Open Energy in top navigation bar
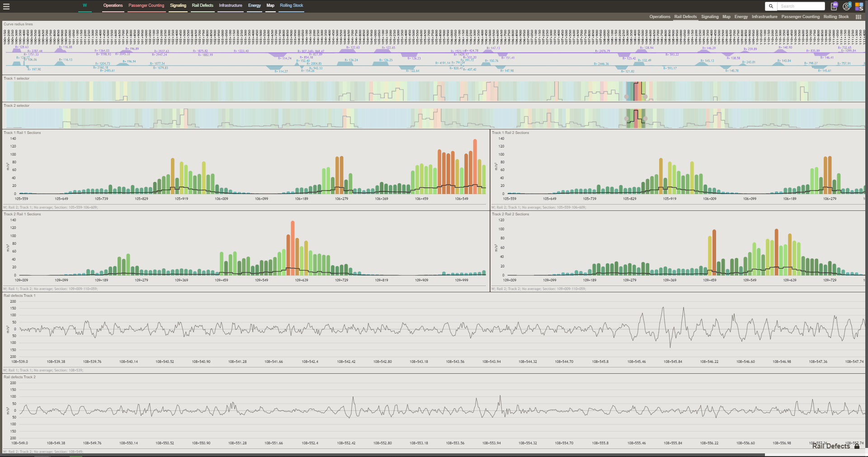The width and height of the screenshot is (868, 457). click(255, 5)
